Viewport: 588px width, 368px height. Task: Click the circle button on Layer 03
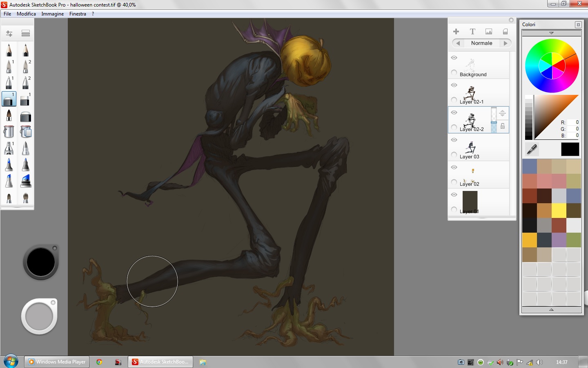coord(454,155)
